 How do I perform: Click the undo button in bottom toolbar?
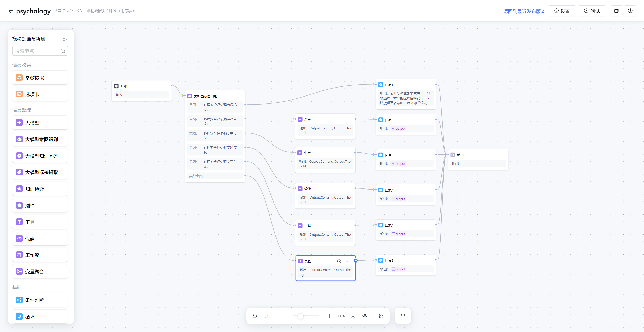(x=255, y=316)
